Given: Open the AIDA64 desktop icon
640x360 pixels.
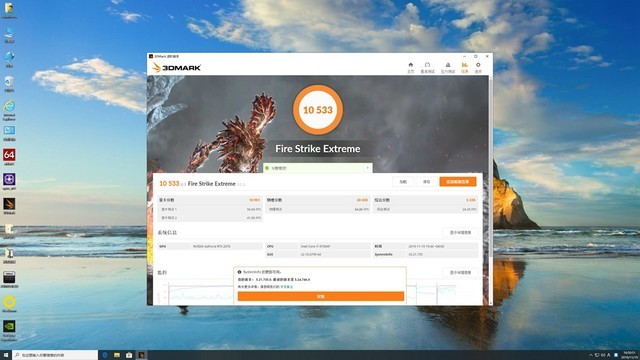Looking at the screenshot, I should [9, 157].
